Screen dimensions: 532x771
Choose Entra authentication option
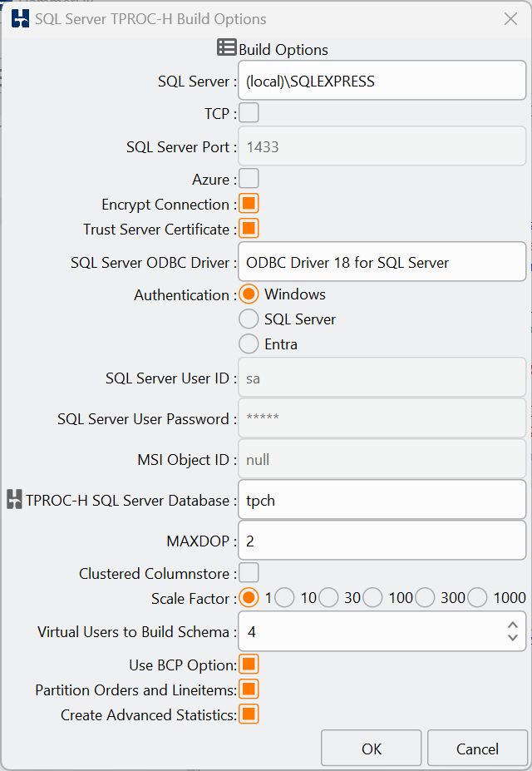click(249, 343)
